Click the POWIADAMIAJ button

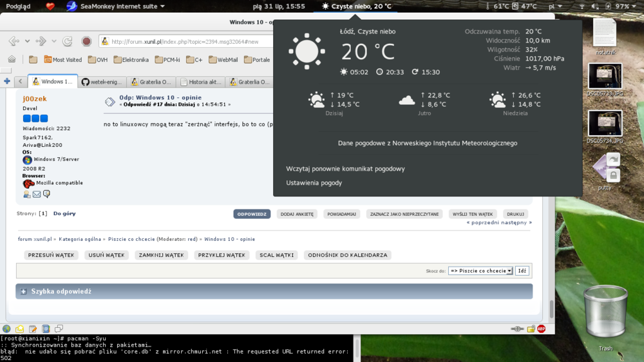342,214
